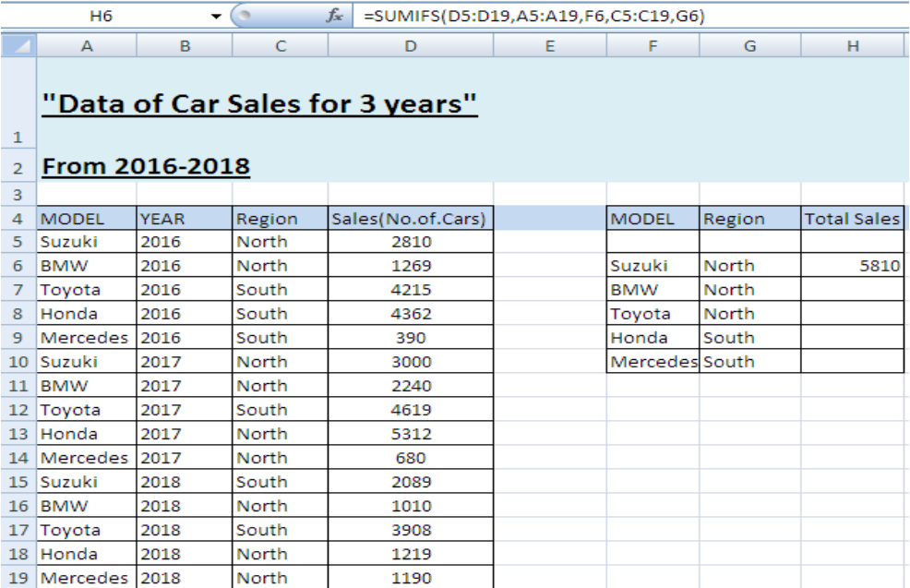Viewport: 910px width, 588px height.
Task: Click the sales value 1190
Action: [x=411, y=578]
